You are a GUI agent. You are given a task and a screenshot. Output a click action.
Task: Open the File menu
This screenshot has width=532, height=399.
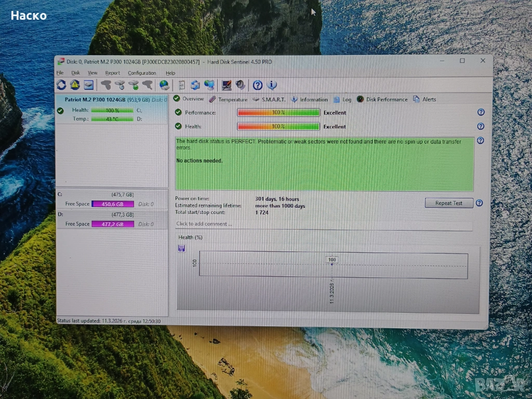tap(60, 73)
